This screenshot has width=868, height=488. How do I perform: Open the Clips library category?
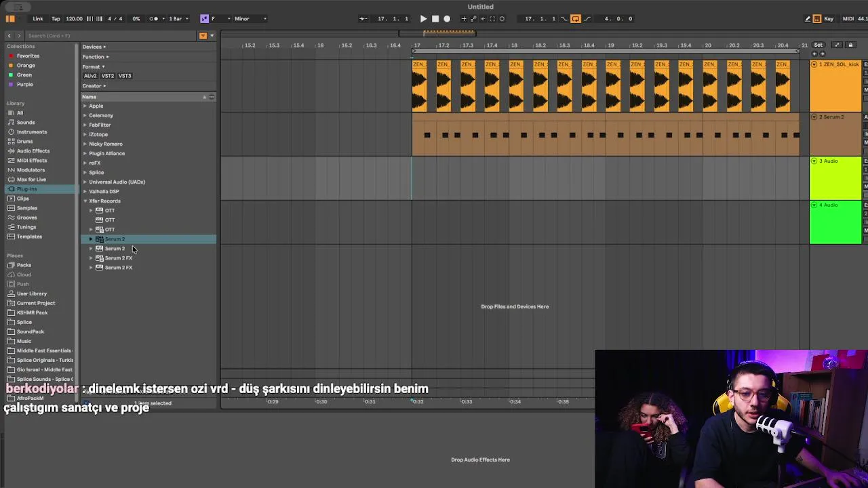click(x=23, y=198)
